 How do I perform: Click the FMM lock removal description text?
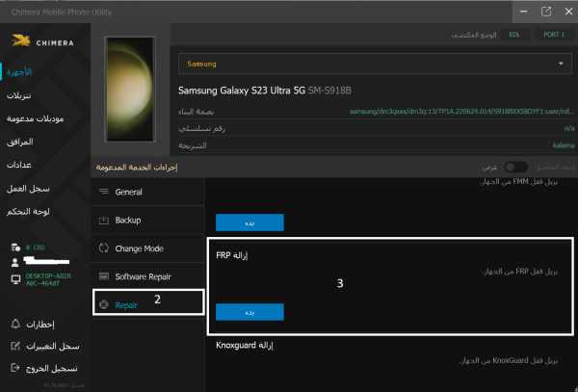pyautogui.click(x=518, y=182)
